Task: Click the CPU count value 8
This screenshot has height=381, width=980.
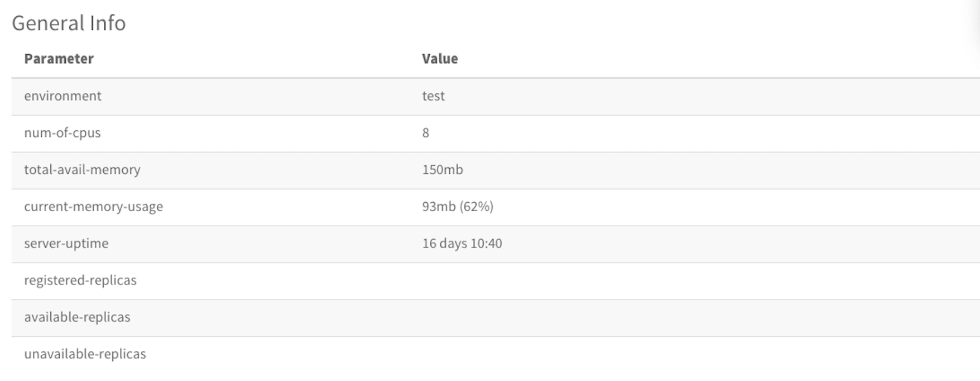Action: coord(426,133)
